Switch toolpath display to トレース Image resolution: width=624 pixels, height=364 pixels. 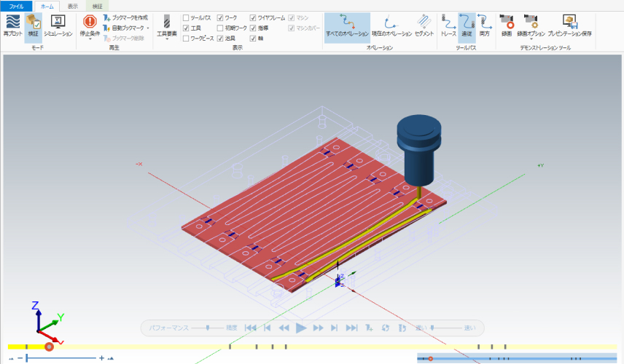tap(448, 22)
